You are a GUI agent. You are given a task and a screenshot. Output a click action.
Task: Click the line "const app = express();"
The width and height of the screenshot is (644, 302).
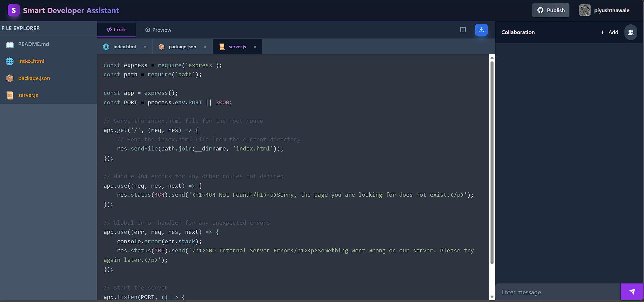[x=141, y=93]
